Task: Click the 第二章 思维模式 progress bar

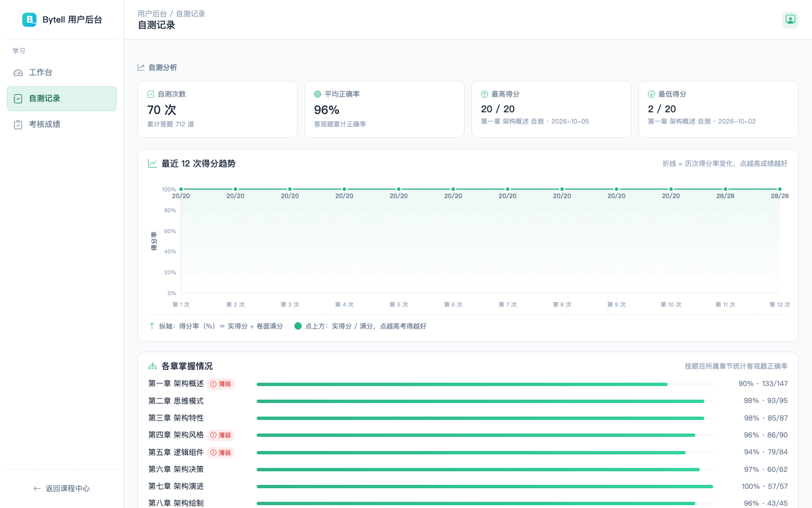Action: point(485,401)
